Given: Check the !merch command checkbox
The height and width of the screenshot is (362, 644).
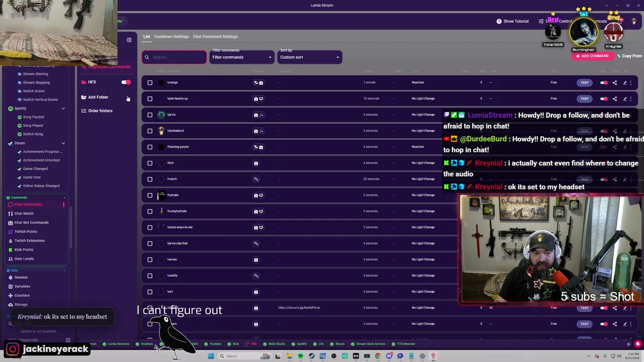Looking at the screenshot, I should [x=150, y=179].
